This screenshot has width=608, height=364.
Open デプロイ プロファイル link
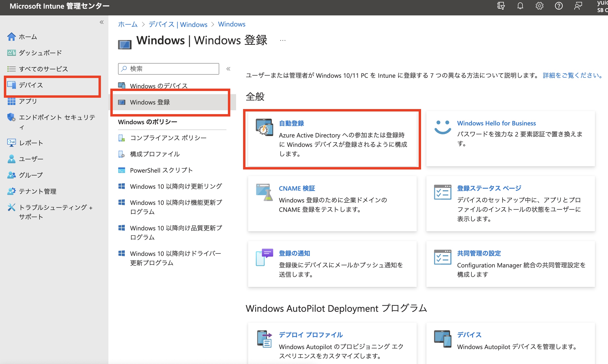(311, 335)
